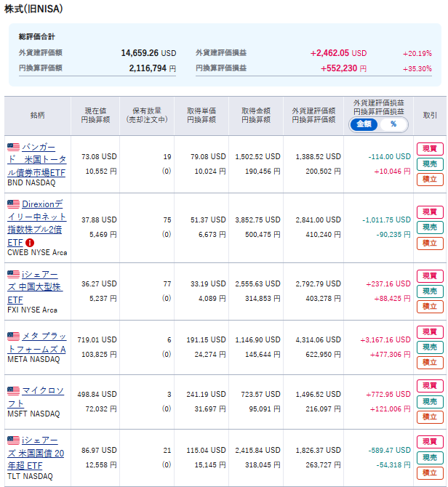Image resolution: width=448 pixels, height=487 pixels.
Task: Click the US flag icon in the TLT row
Action: pyautogui.click(x=13, y=440)
